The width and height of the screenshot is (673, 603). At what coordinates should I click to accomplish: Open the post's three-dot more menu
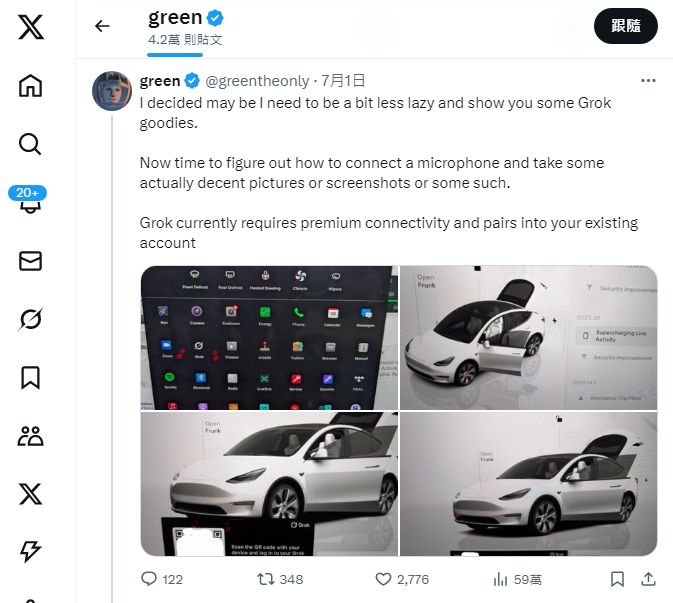coord(648,81)
